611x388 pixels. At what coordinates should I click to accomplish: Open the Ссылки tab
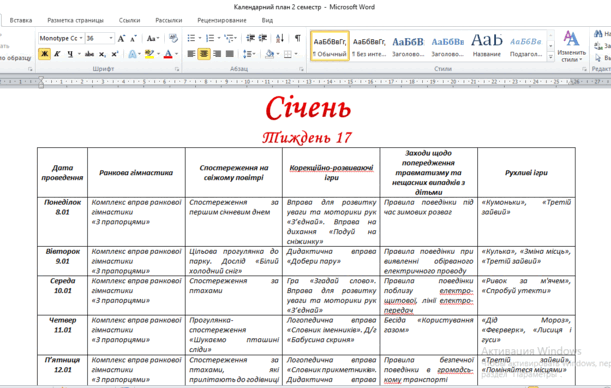click(x=129, y=20)
